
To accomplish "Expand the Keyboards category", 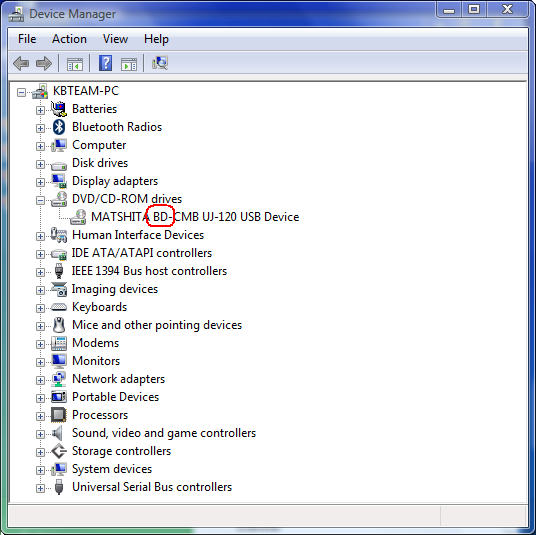I will [40, 308].
